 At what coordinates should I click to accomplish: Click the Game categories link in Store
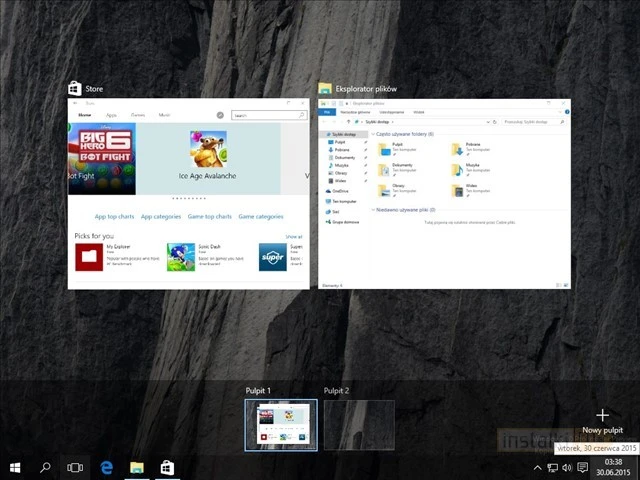261,216
